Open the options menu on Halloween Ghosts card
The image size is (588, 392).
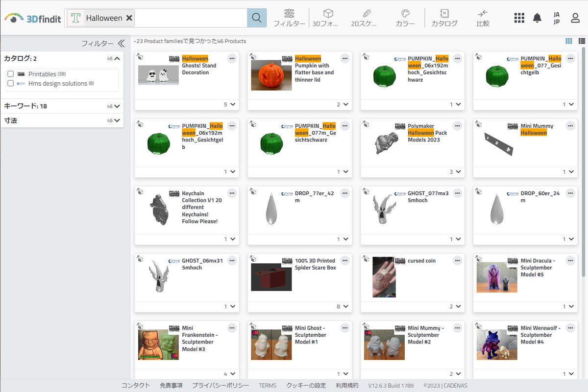click(x=232, y=58)
